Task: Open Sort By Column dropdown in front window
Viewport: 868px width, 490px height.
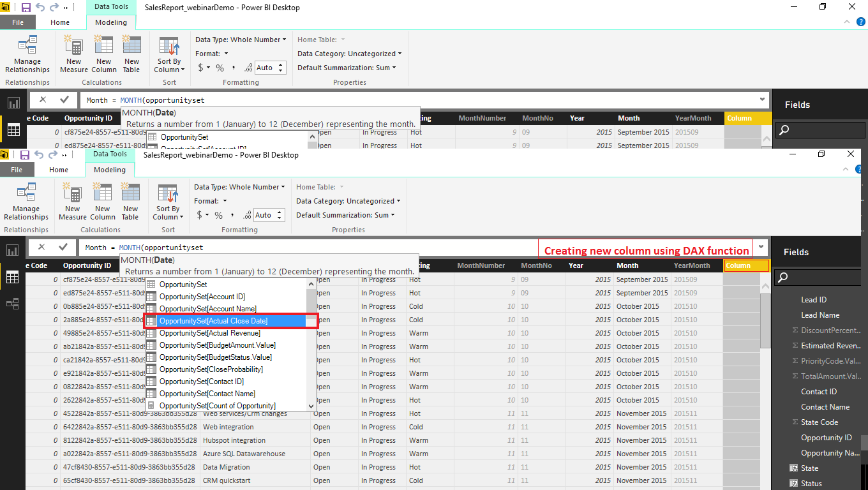Action: click(168, 200)
